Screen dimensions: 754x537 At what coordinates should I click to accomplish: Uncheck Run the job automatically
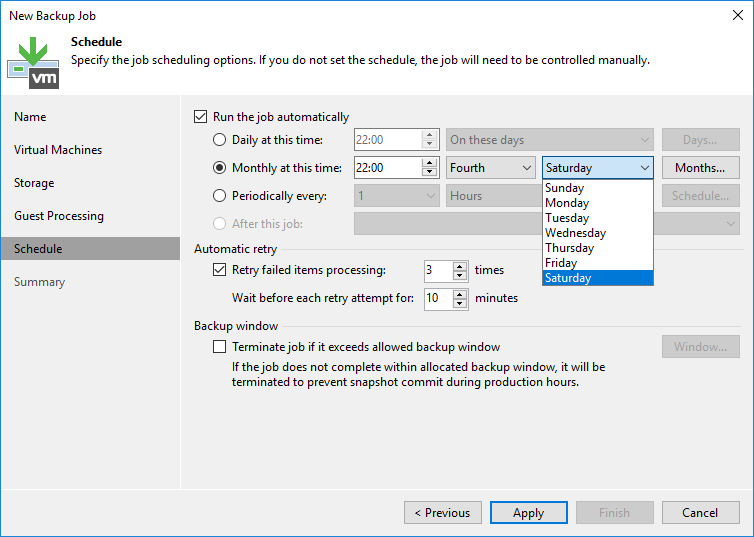pyautogui.click(x=201, y=117)
